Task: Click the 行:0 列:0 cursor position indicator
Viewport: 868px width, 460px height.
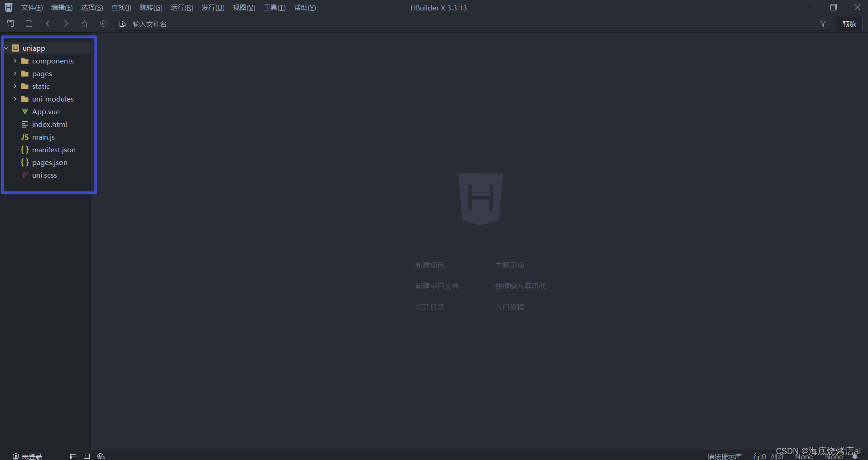Action: (768, 456)
